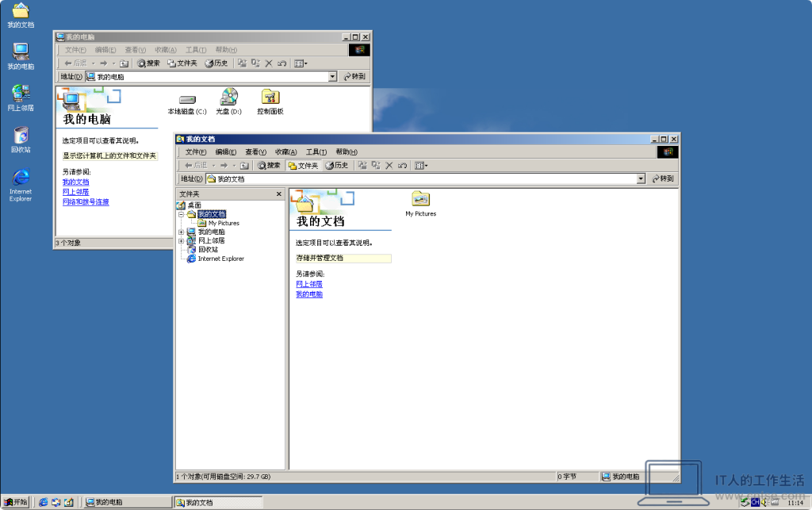Click 网上邻居 link in 我的文档 pane

[309, 284]
